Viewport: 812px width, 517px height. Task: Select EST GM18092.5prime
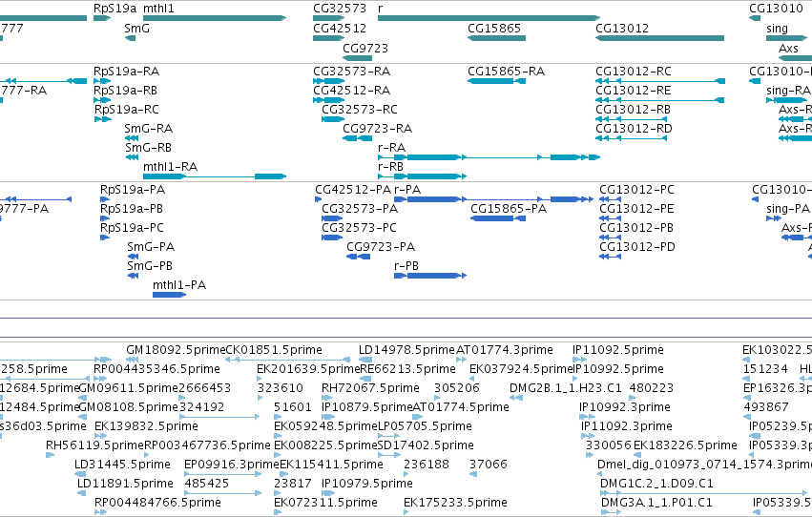(x=132, y=360)
